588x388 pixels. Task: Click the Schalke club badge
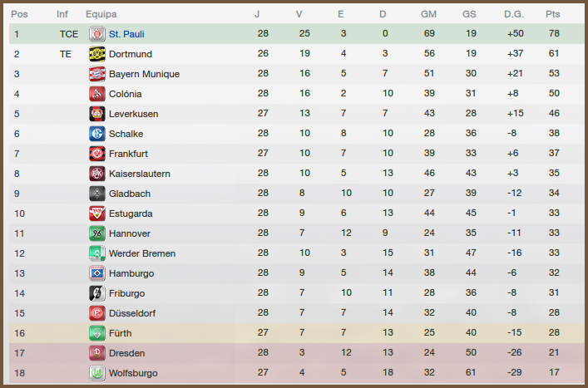pos(96,134)
